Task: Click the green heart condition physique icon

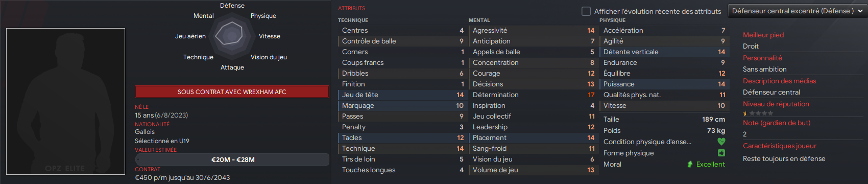Action: (x=721, y=142)
